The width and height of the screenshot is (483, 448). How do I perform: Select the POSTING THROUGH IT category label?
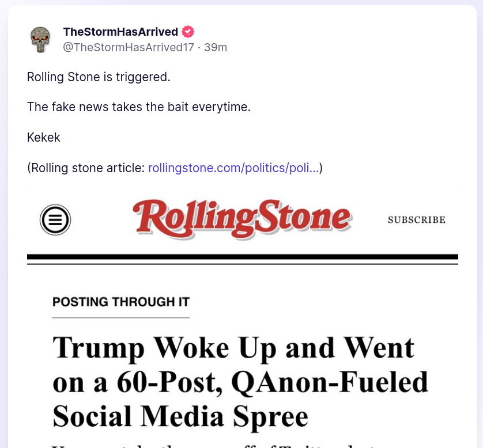pyautogui.click(x=120, y=302)
